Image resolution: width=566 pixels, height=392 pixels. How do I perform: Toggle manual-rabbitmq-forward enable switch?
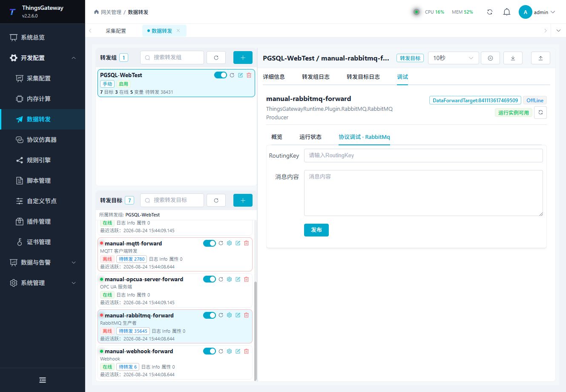coord(209,315)
